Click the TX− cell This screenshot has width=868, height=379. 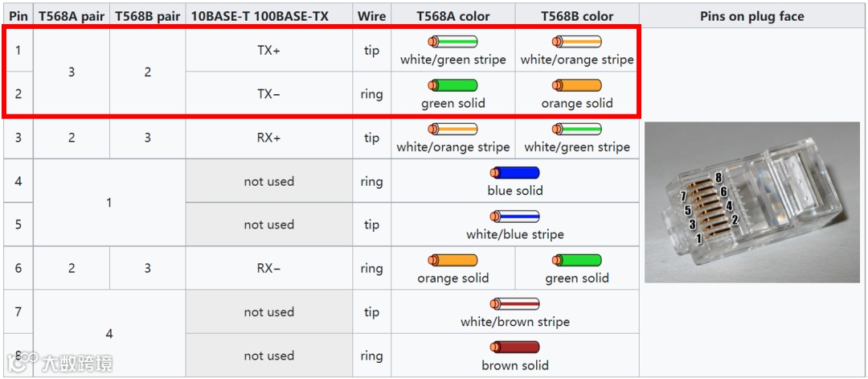pyautogui.click(x=269, y=93)
